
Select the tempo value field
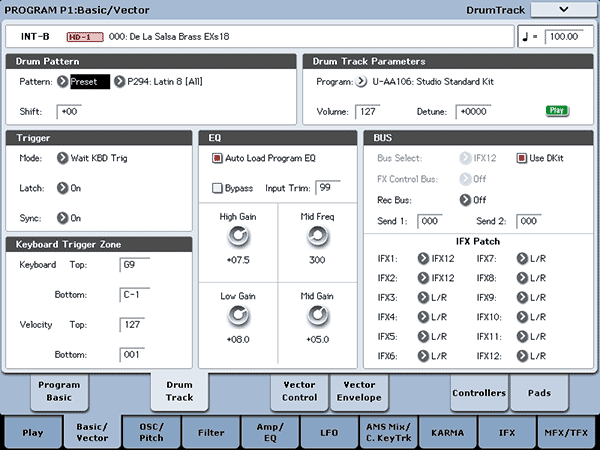(x=562, y=36)
